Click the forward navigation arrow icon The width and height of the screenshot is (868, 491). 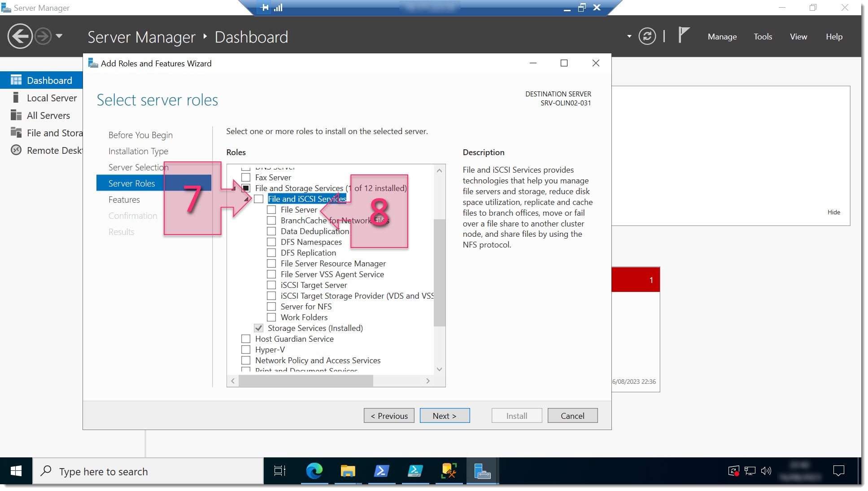tap(42, 36)
